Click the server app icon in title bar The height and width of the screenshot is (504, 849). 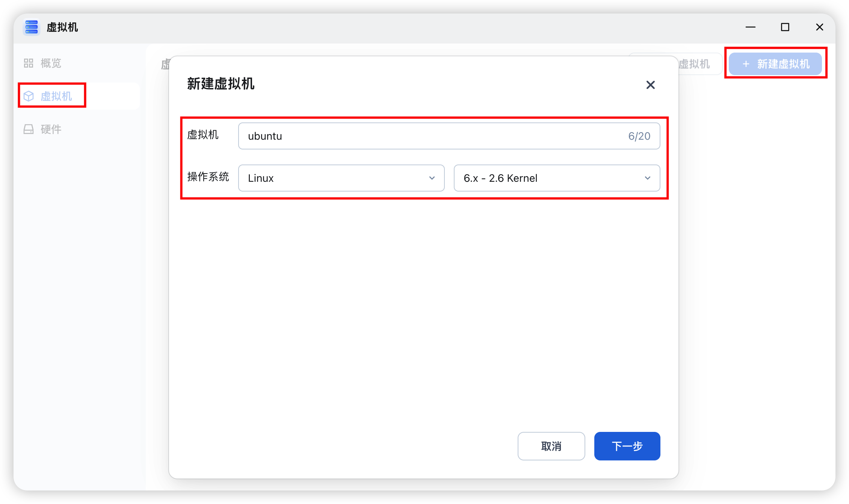pos(32,27)
